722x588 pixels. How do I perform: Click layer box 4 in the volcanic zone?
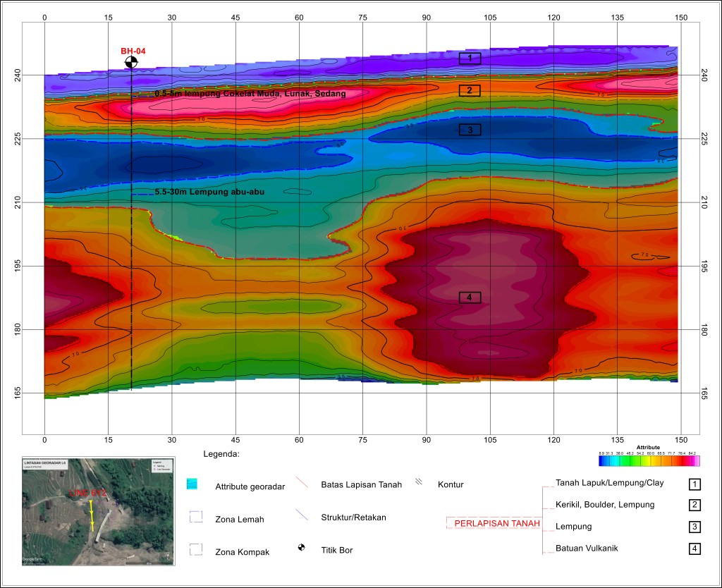click(x=470, y=298)
